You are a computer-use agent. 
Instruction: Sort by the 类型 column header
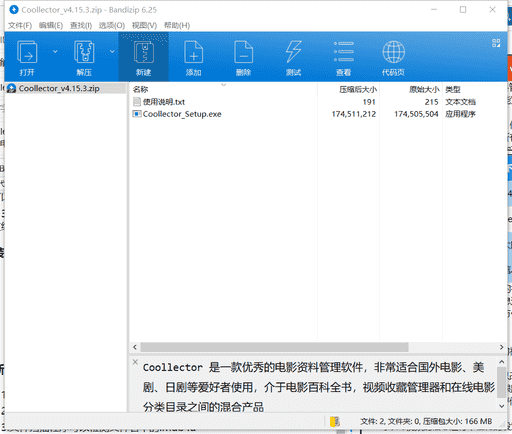click(x=453, y=89)
